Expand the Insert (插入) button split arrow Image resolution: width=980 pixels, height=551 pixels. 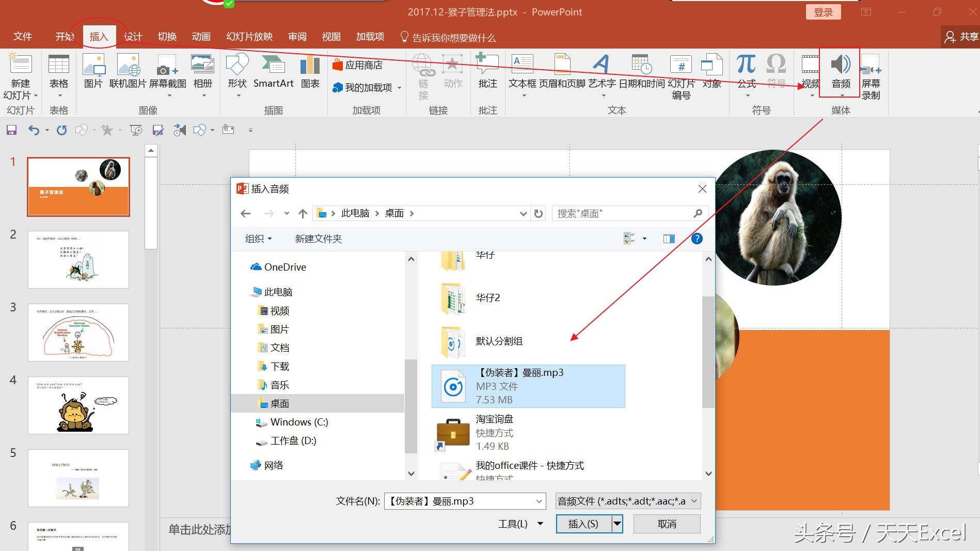[x=617, y=524]
